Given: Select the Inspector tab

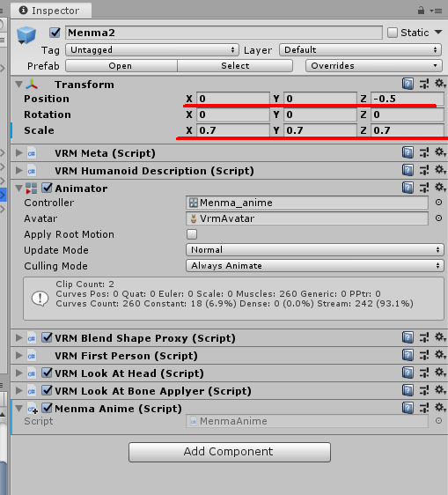Looking at the screenshot, I should (51, 11).
